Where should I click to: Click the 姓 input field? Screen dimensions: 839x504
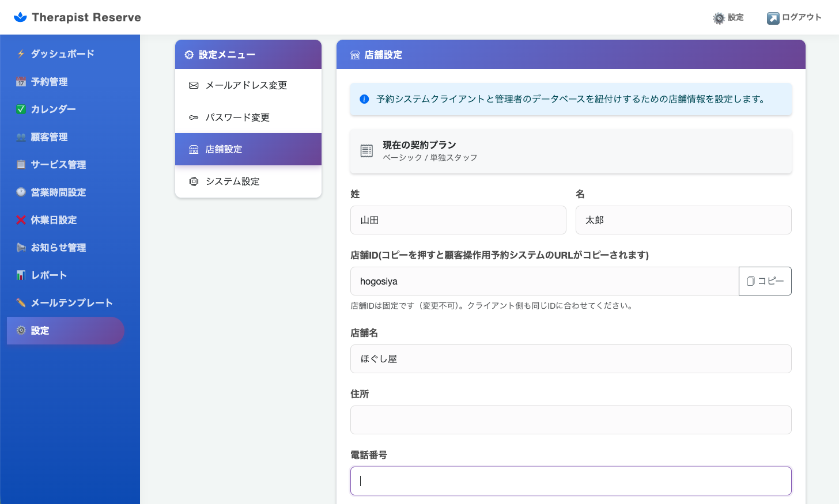(x=458, y=220)
